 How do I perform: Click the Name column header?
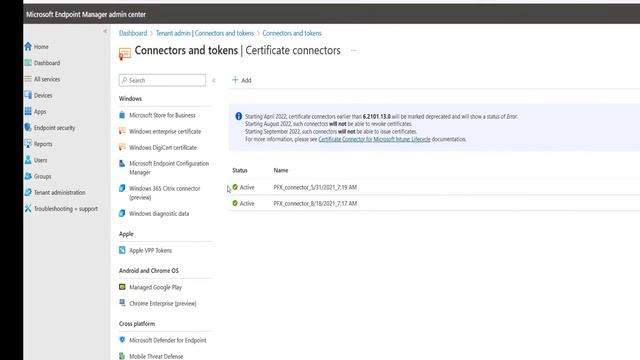point(281,170)
